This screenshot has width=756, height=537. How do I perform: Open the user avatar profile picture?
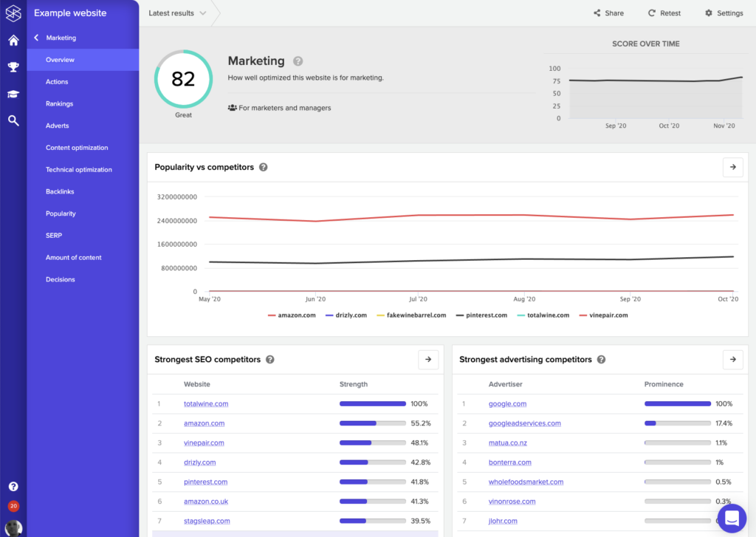coord(13,528)
